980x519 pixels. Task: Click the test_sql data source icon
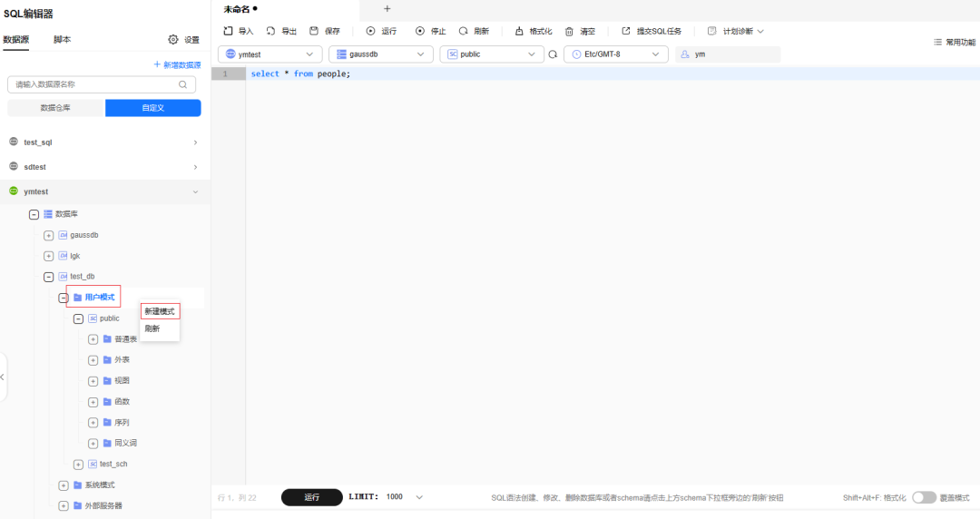(14, 142)
